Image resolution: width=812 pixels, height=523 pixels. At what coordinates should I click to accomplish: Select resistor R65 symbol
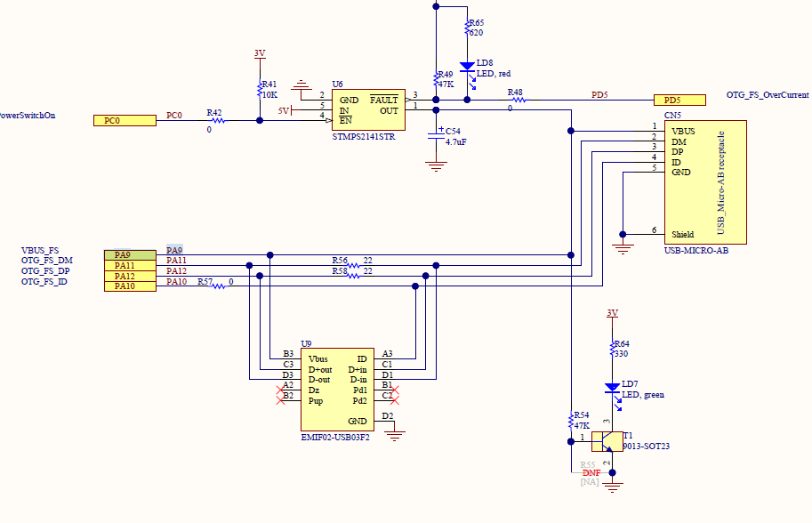[x=467, y=28]
